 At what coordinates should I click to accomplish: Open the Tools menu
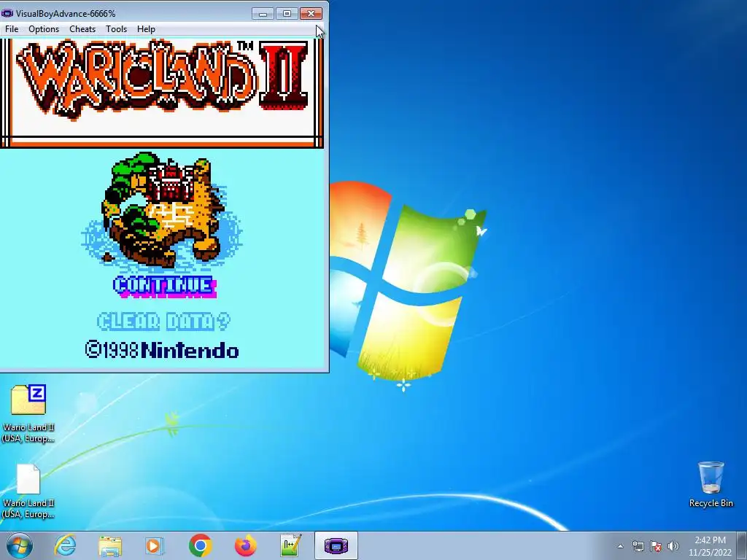(x=116, y=29)
